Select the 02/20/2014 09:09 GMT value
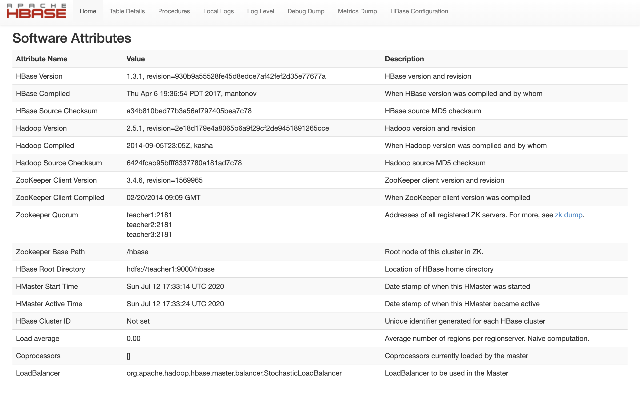The height and width of the screenshot is (400, 640). click(x=163, y=198)
